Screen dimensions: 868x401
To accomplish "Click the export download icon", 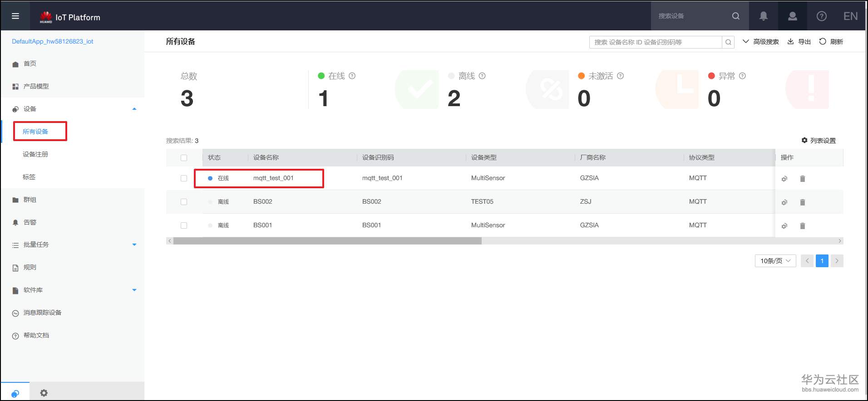I will [x=790, y=41].
